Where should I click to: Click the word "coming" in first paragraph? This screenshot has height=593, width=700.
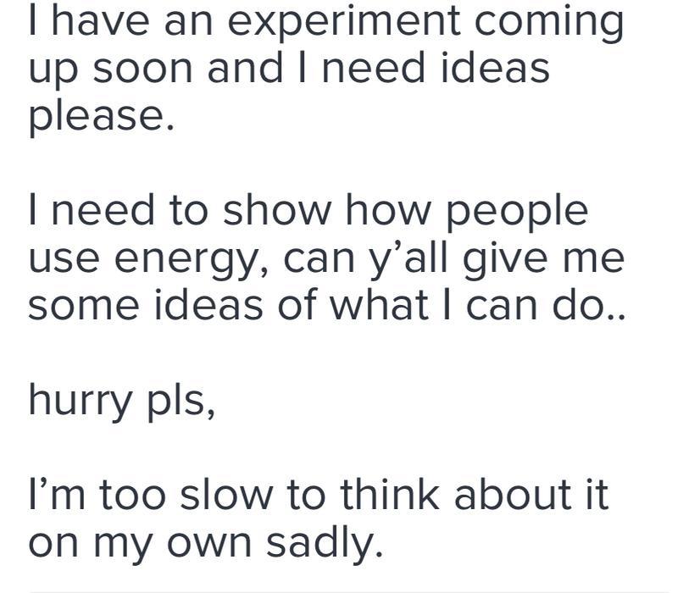pos(548,22)
